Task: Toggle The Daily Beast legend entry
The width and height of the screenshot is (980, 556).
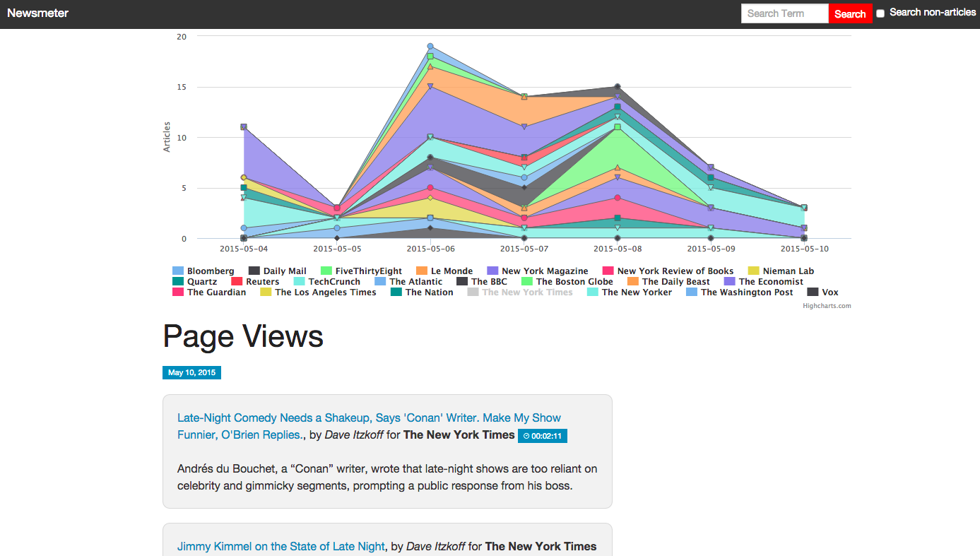Action: (x=668, y=282)
